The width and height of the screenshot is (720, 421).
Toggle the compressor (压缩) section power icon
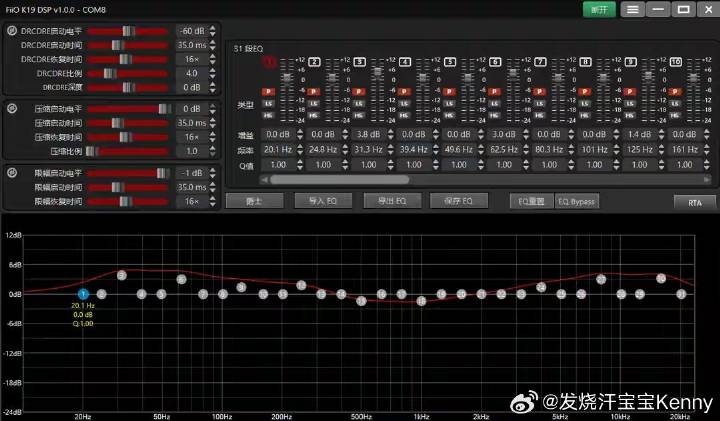tap(12, 108)
